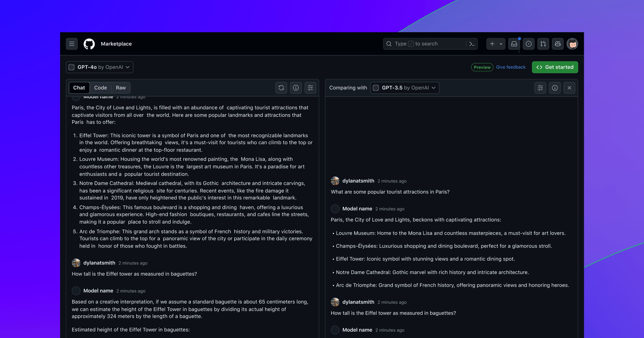The height and width of the screenshot is (338, 644).
Task: Click the GitHub logo
Action: pyautogui.click(x=89, y=44)
